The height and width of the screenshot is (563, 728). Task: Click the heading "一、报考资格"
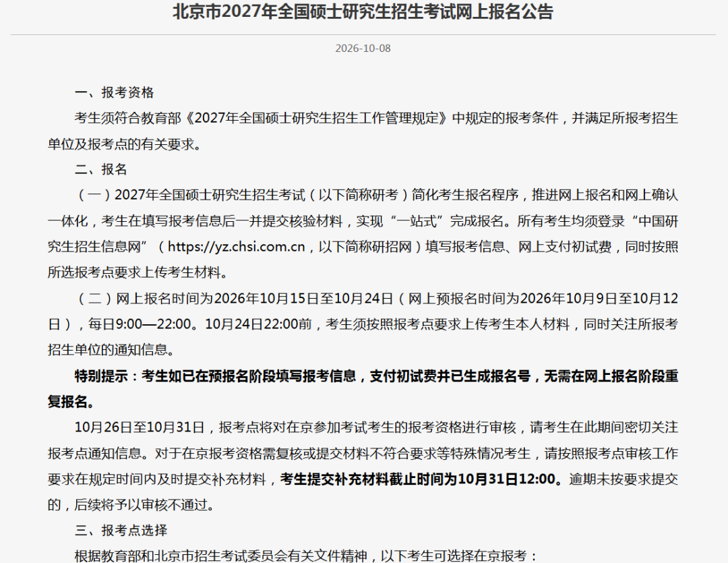pos(114,92)
